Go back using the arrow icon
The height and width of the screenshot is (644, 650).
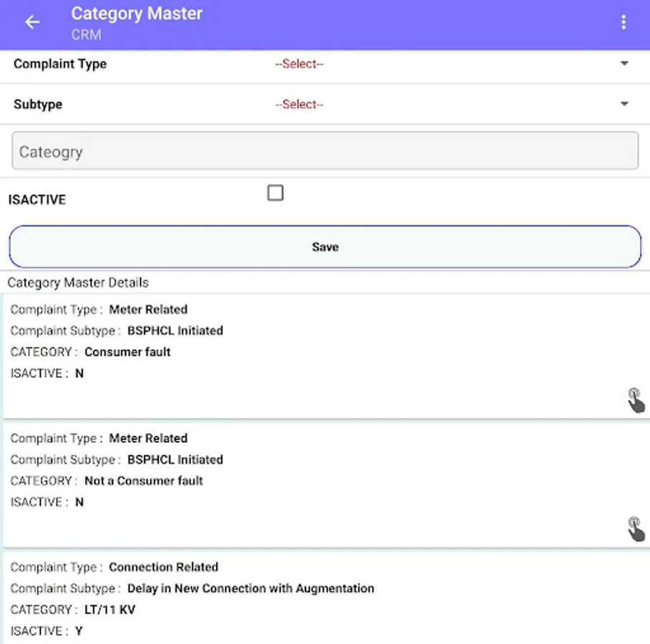click(x=32, y=22)
